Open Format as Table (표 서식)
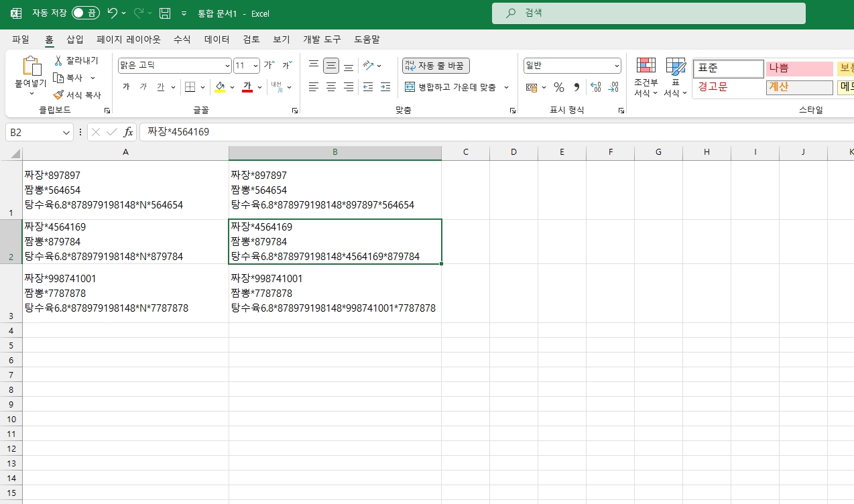This screenshot has width=854, height=504. (x=676, y=78)
